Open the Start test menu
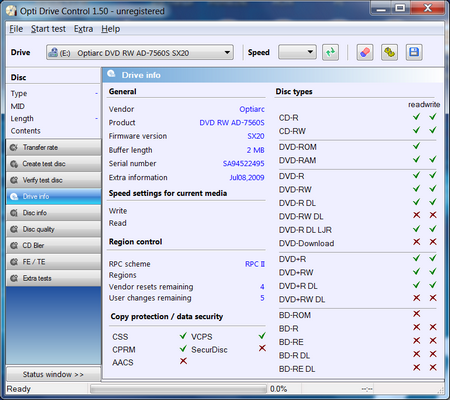 point(48,29)
